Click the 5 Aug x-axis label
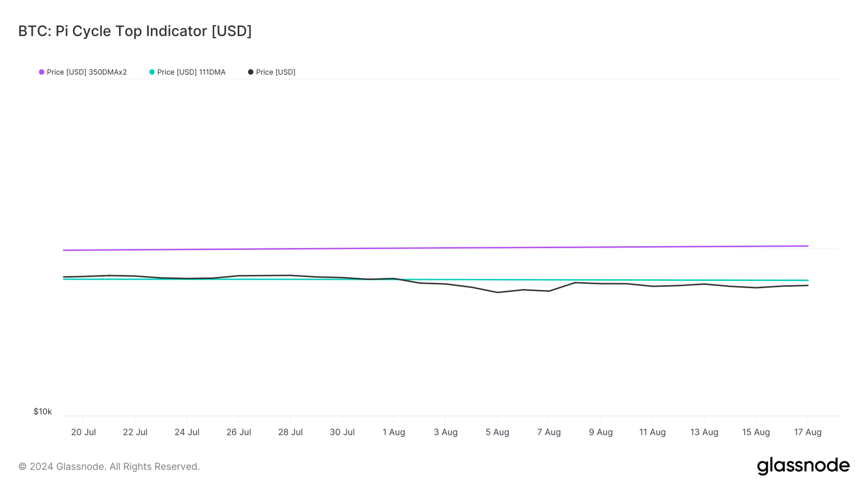 pyautogui.click(x=497, y=432)
